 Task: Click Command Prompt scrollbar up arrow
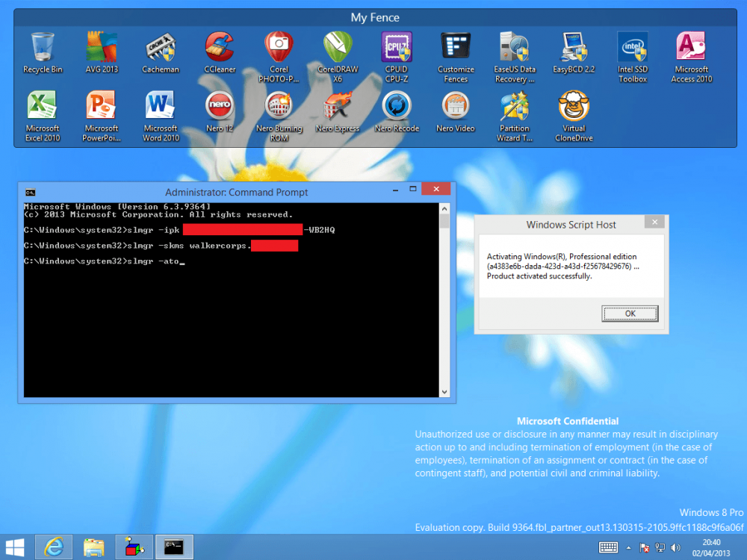(444, 208)
